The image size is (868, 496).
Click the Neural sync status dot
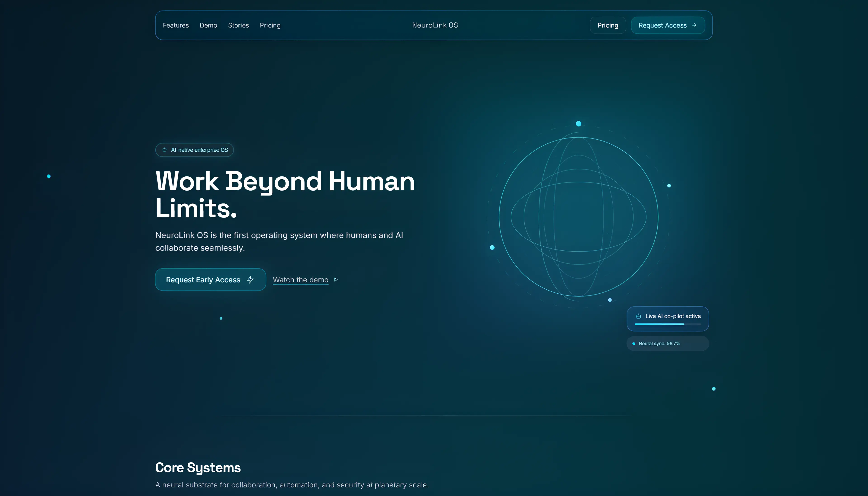[x=634, y=344]
